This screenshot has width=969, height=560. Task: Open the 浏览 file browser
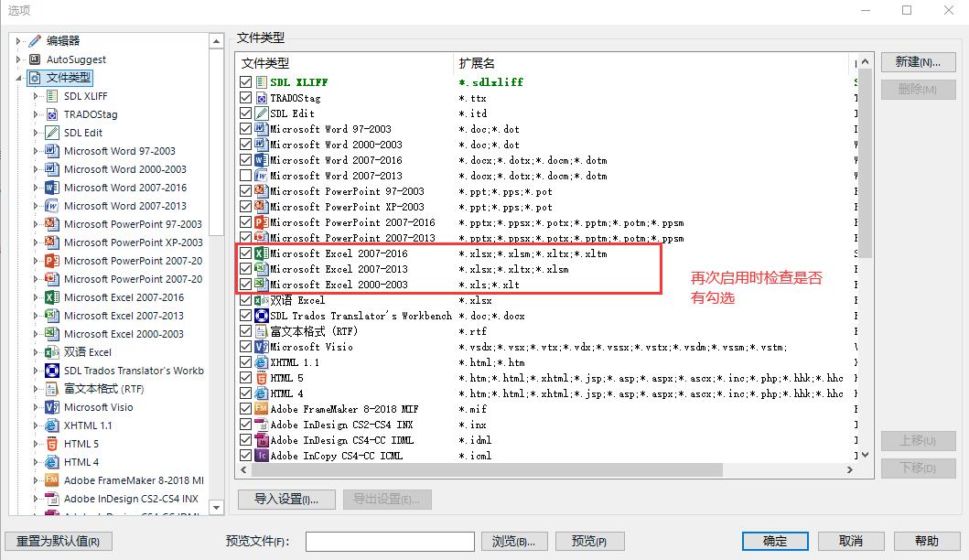coord(514,541)
